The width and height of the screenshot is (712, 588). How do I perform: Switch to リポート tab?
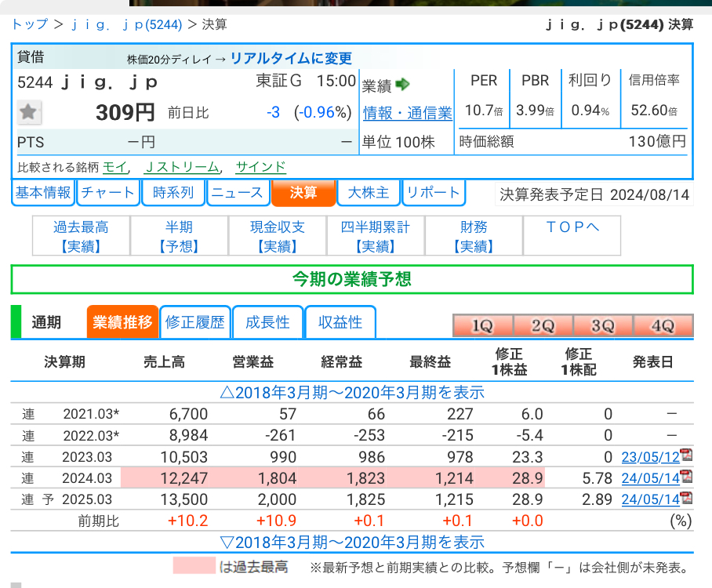point(434,193)
